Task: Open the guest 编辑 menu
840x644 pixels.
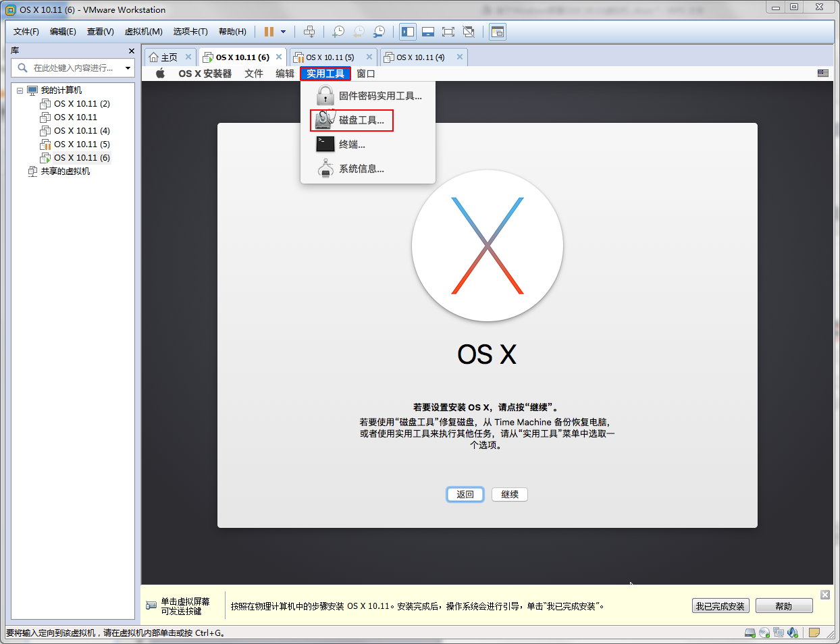Action: click(x=285, y=74)
